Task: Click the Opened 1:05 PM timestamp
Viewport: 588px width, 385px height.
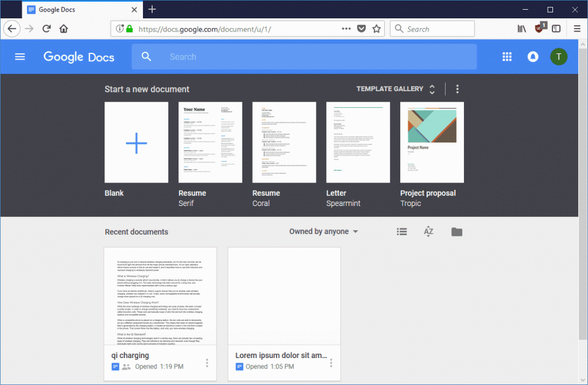Action: [270, 367]
